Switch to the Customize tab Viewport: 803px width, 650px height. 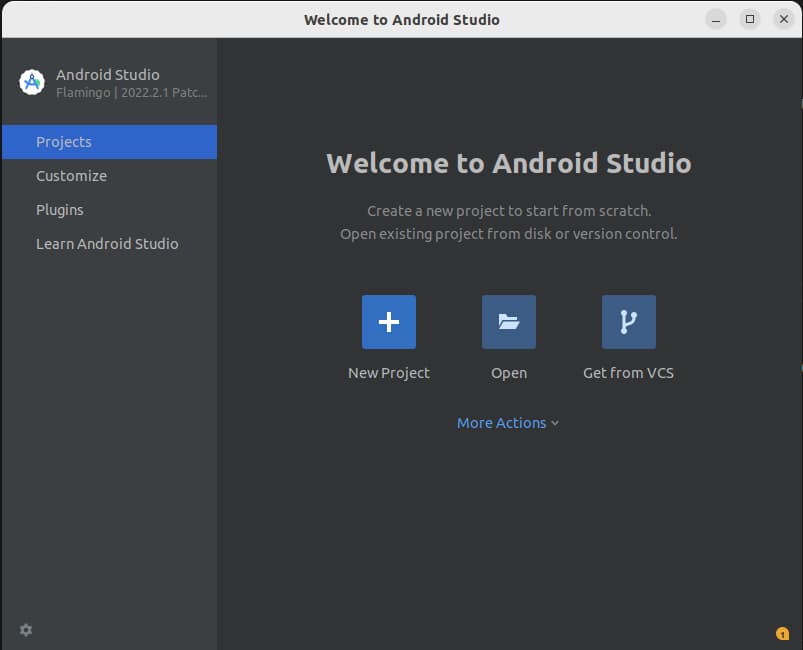click(109, 176)
